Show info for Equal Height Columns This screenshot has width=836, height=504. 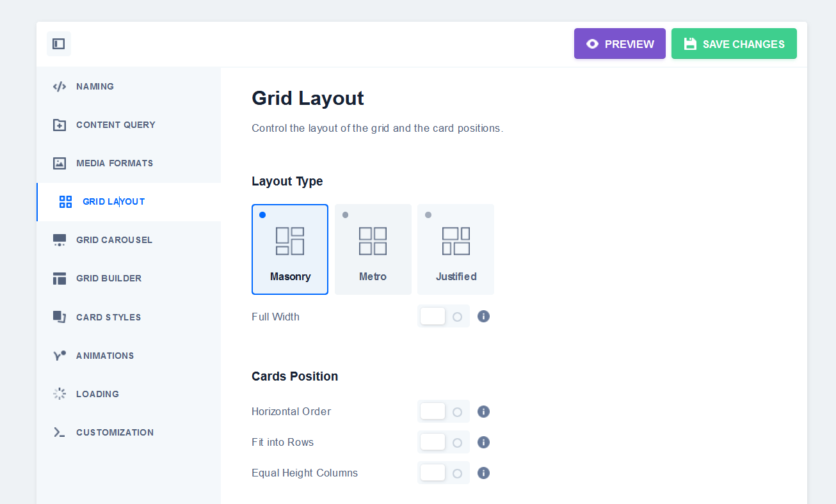click(484, 473)
